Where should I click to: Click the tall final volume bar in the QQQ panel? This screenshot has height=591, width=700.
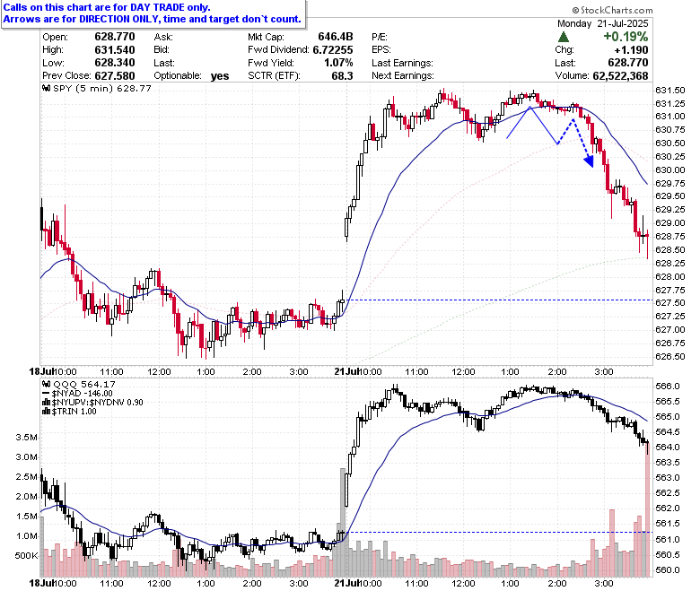(647, 509)
